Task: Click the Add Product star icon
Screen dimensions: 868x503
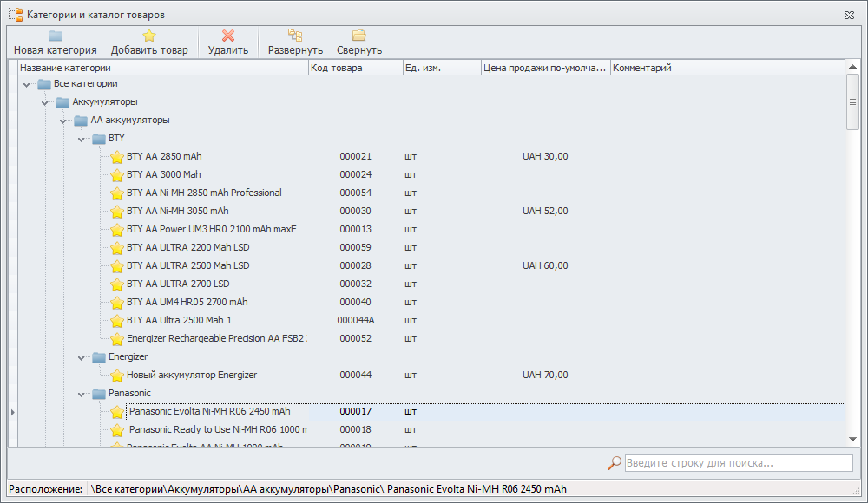Action: coord(149,36)
